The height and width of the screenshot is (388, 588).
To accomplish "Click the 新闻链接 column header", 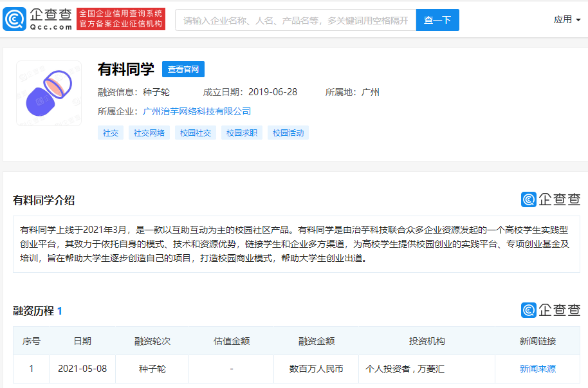I will click(537, 341).
